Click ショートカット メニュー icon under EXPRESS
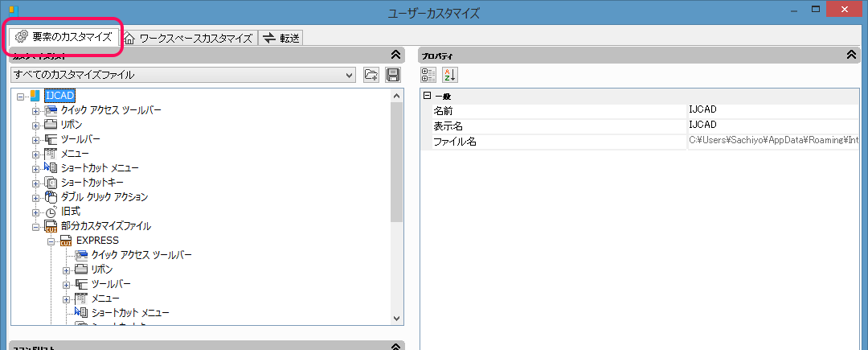Screen dimensions: 868x350 point(81,312)
